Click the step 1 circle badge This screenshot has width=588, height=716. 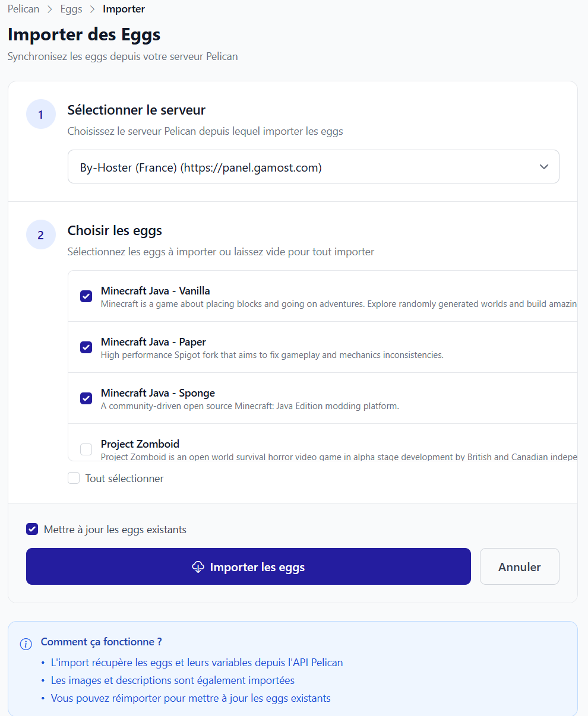40,115
